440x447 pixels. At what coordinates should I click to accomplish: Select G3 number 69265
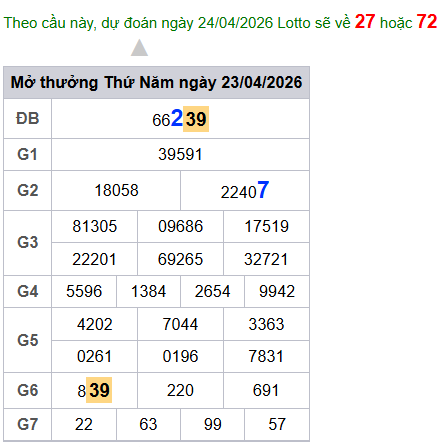tap(180, 259)
